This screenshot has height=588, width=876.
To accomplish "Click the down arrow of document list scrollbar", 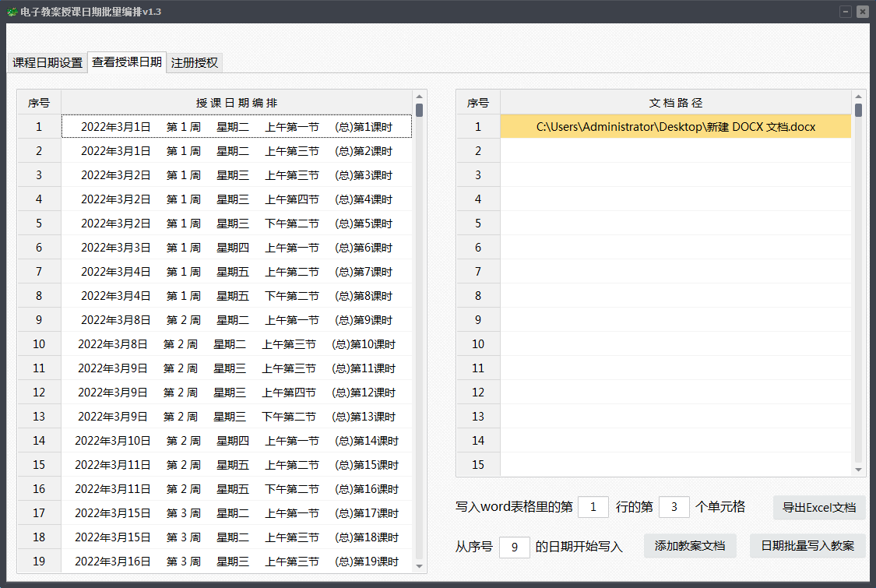I will pyautogui.click(x=858, y=470).
